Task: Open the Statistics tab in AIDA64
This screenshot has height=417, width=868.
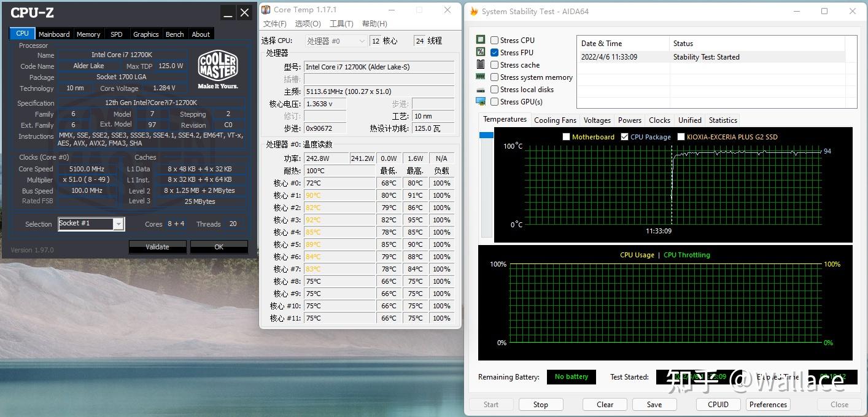Action: point(723,120)
